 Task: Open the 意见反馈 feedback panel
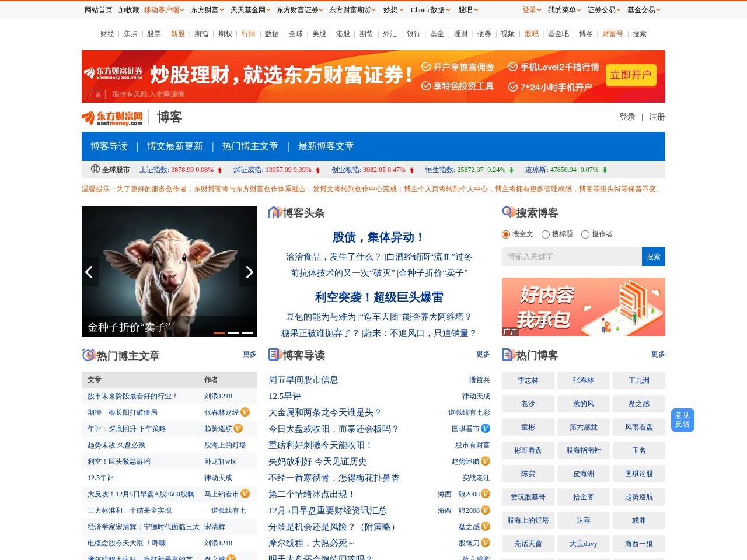682,419
